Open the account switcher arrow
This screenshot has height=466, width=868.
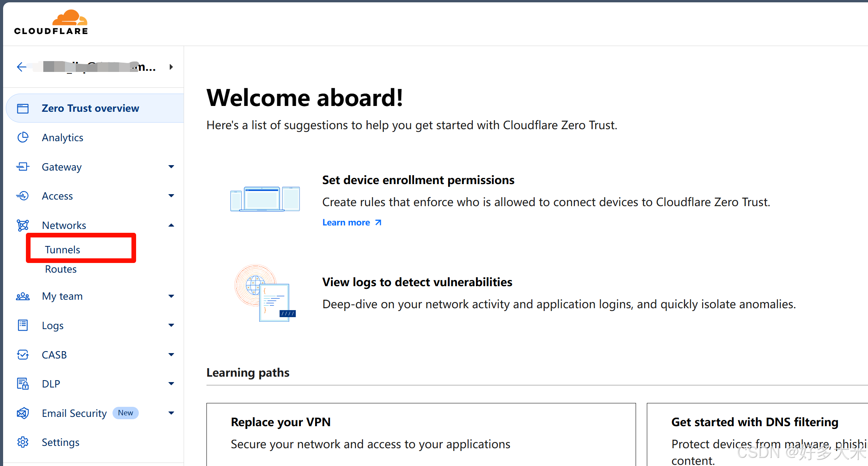[171, 67]
